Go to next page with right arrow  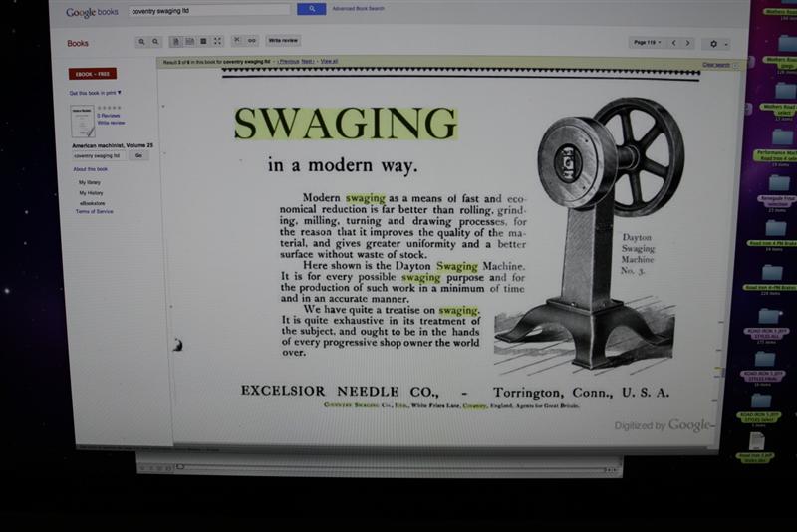coord(687,43)
